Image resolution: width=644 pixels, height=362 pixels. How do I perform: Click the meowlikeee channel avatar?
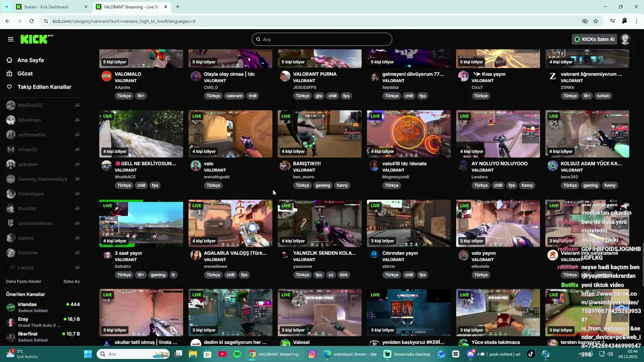click(196, 255)
